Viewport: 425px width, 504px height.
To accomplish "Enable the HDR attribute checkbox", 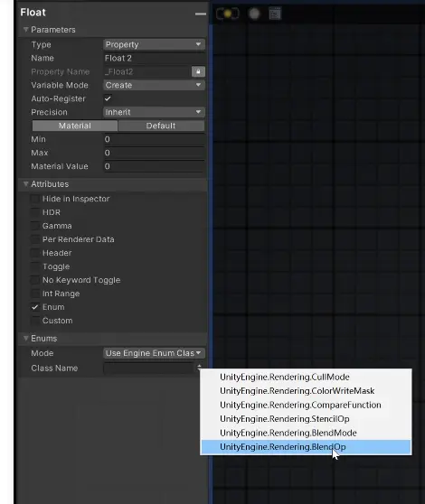I will click(x=34, y=212).
